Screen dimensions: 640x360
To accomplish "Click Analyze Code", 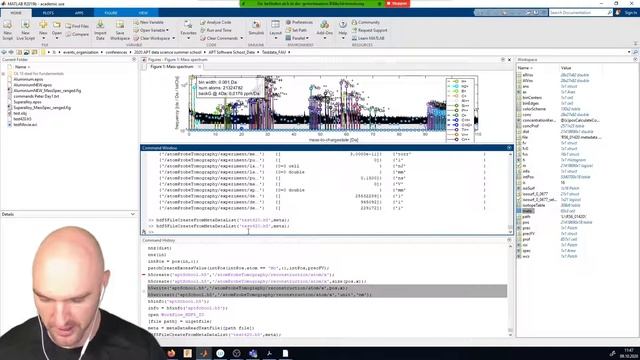I will [216, 22].
